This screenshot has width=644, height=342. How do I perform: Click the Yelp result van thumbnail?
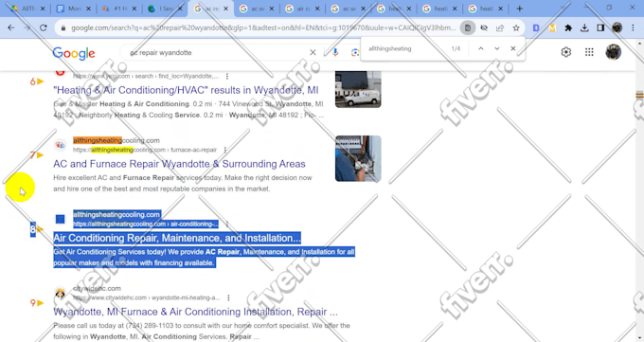[x=358, y=89]
